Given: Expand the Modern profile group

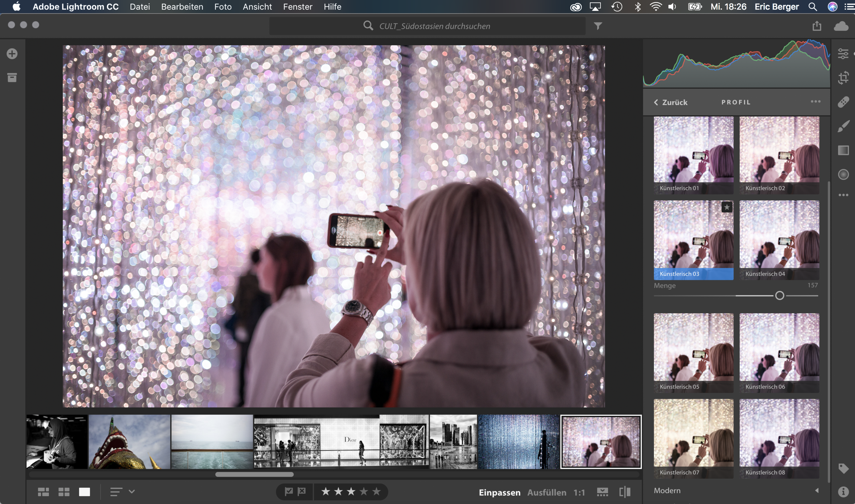Looking at the screenshot, I should point(817,490).
